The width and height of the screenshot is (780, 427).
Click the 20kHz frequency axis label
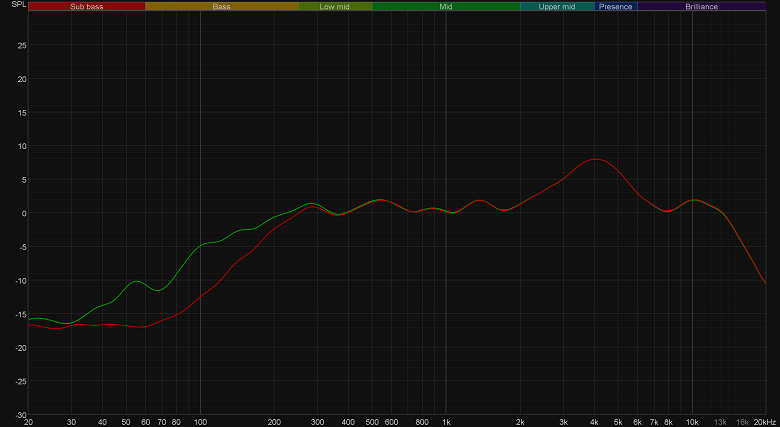pyautogui.click(x=764, y=423)
